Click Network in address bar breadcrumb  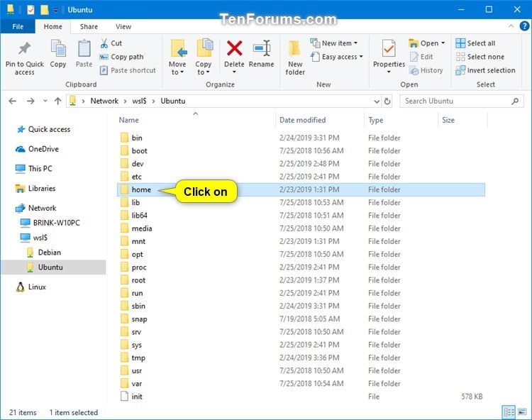click(x=104, y=101)
